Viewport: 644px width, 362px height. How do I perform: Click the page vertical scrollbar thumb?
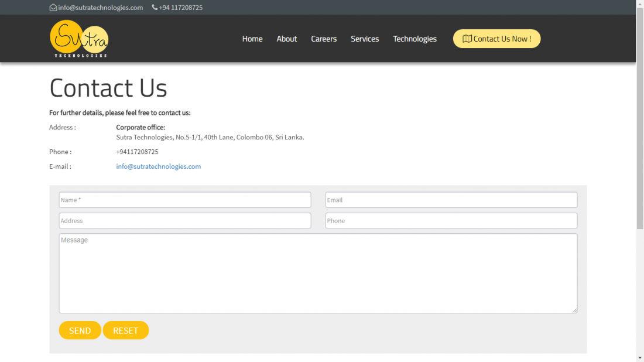[640, 117]
